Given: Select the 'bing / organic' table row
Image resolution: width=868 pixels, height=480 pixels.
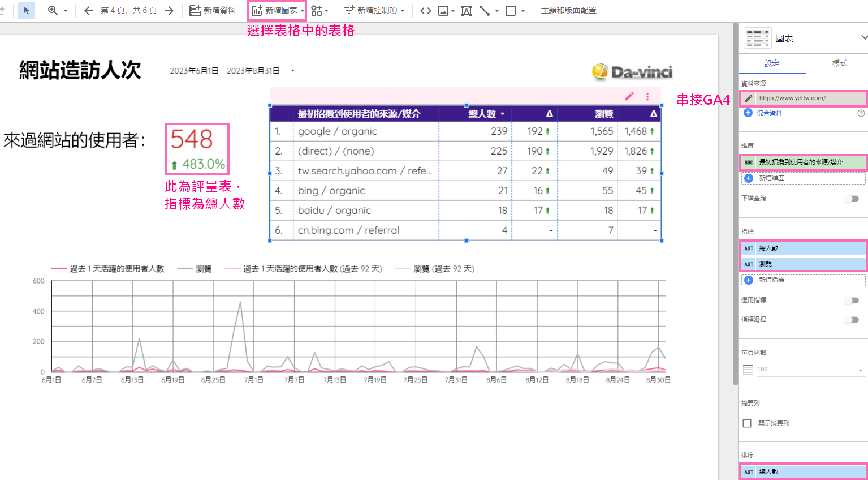Looking at the screenshot, I should point(465,191).
